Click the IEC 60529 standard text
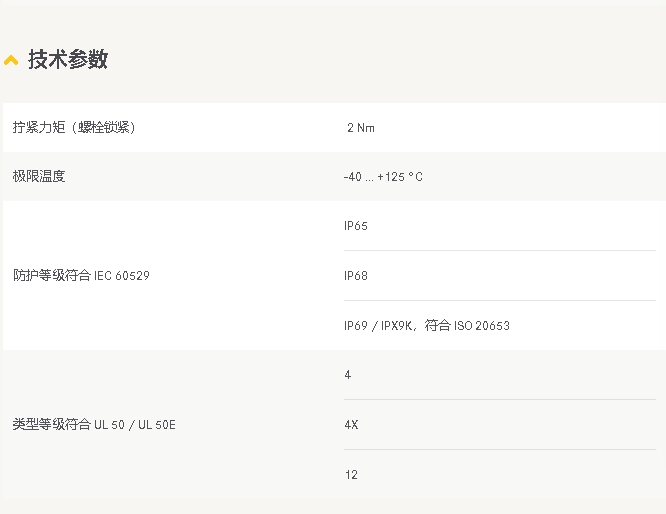This screenshot has height=514, width=666. (x=122, y=275)
